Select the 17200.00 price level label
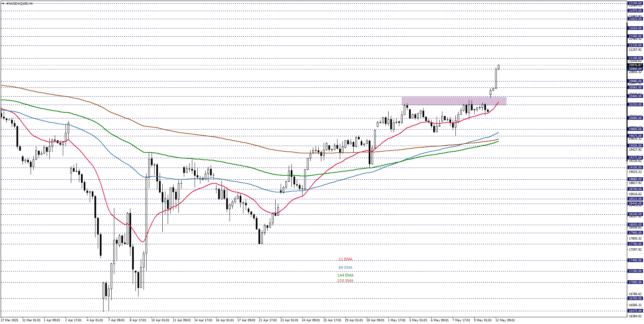Viewport: 644px width, 324px height. point(635,271)
